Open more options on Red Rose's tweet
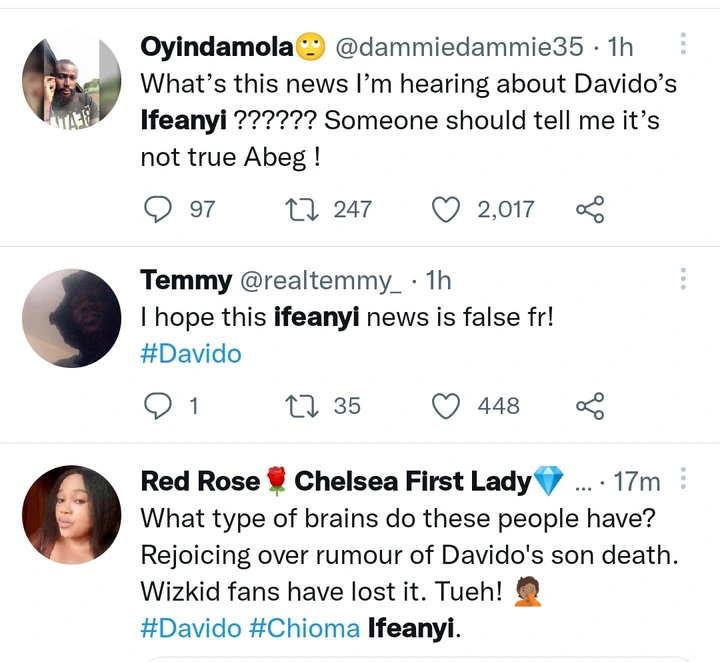720x662 pixels. (x=683, y=479)
